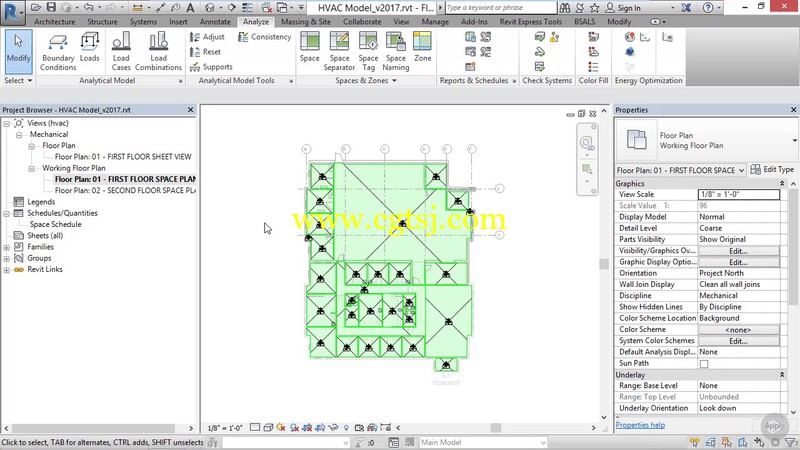Click the favorites star icon

[x=594, y=8]
